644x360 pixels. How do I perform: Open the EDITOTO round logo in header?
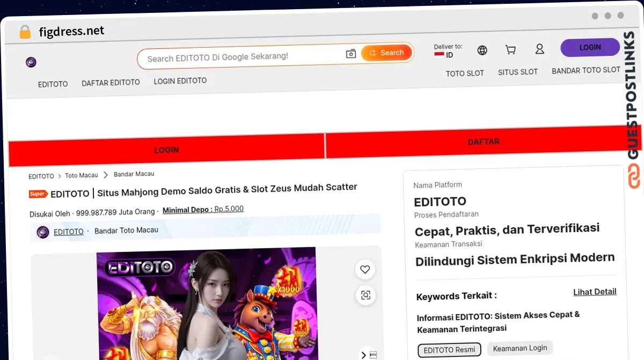point(31,62)
